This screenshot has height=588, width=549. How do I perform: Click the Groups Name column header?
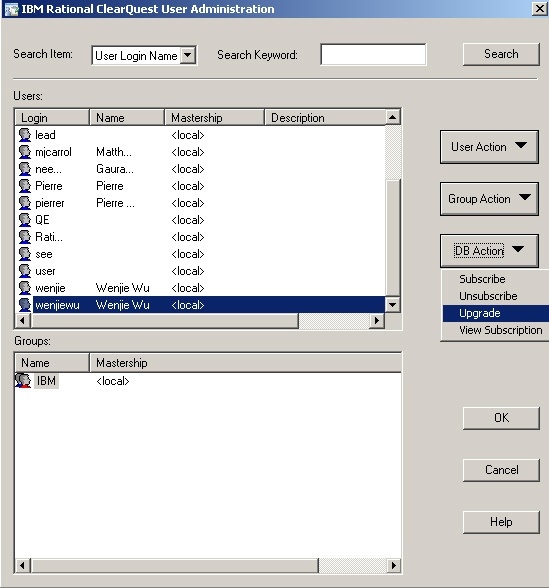(x=52, y=363)
